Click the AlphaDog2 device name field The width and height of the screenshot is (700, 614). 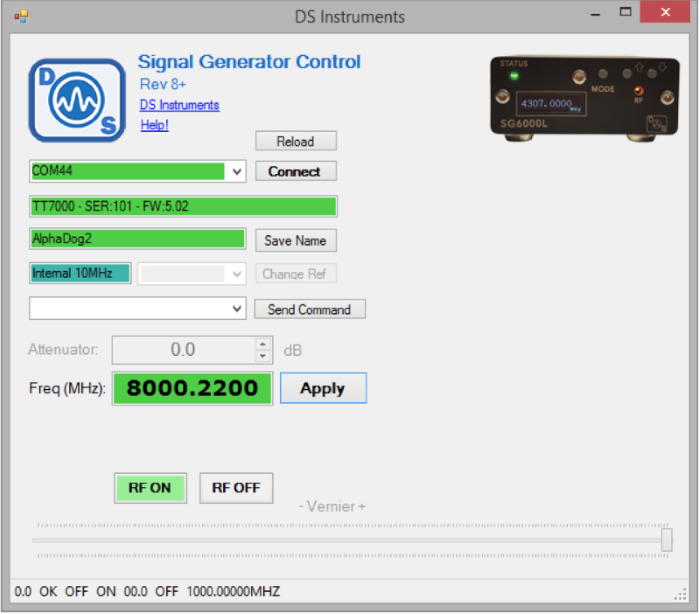[138, 239]
